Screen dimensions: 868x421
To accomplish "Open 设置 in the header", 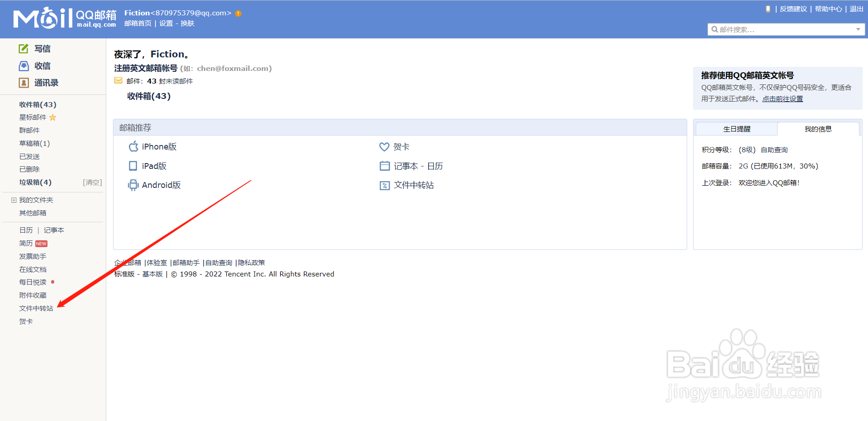I will point(166,23).
